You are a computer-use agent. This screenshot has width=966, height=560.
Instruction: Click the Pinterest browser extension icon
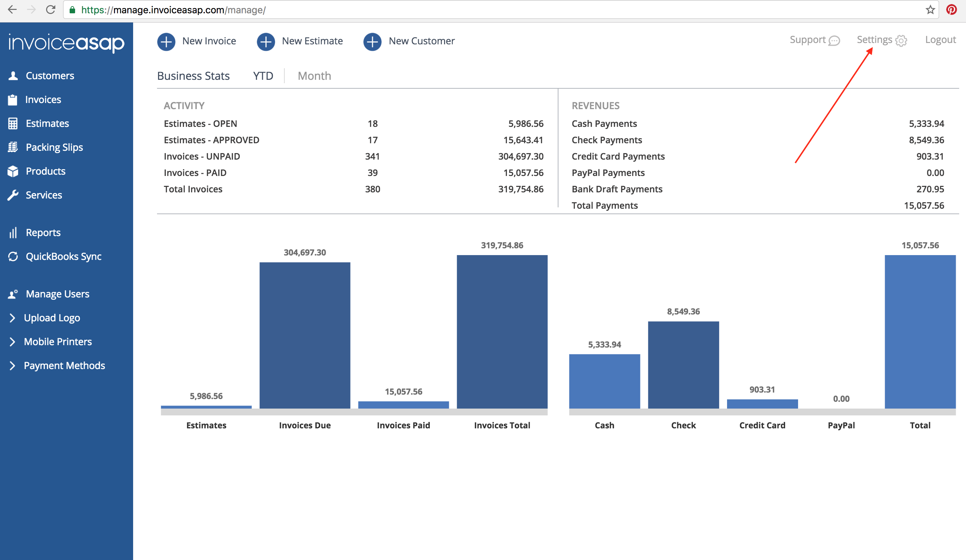tap(952, 10)
